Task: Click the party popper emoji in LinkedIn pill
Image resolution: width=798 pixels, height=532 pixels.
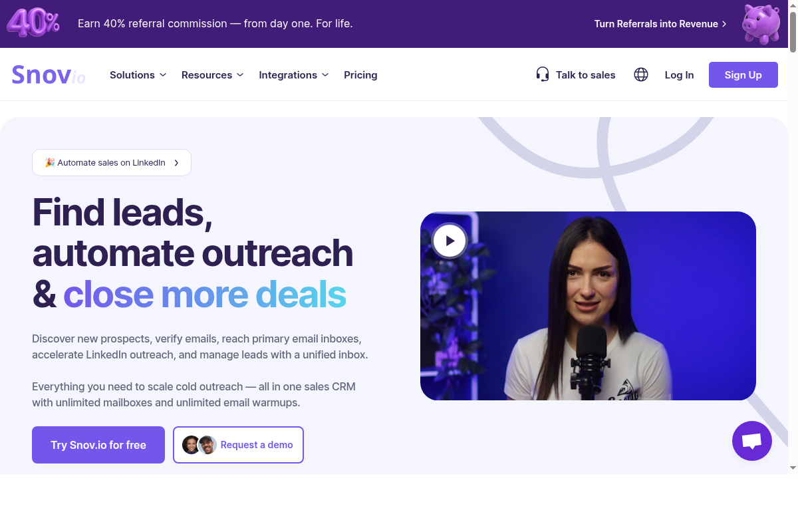Action: [49, 162]
